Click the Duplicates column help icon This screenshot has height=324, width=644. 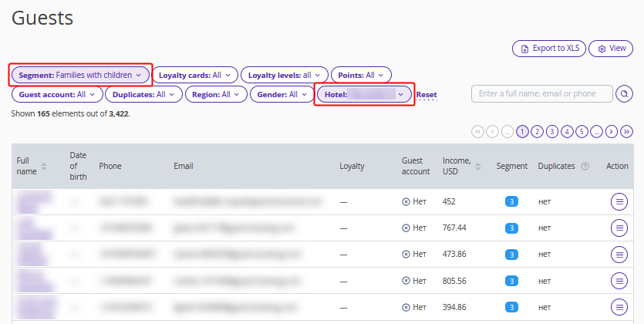pos(585,166)
